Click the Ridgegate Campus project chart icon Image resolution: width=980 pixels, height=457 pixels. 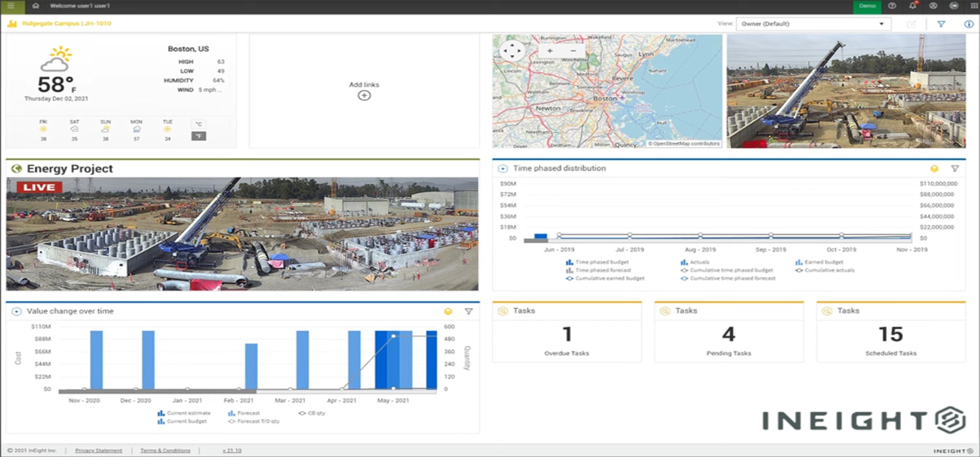click(x=12, y=24)
